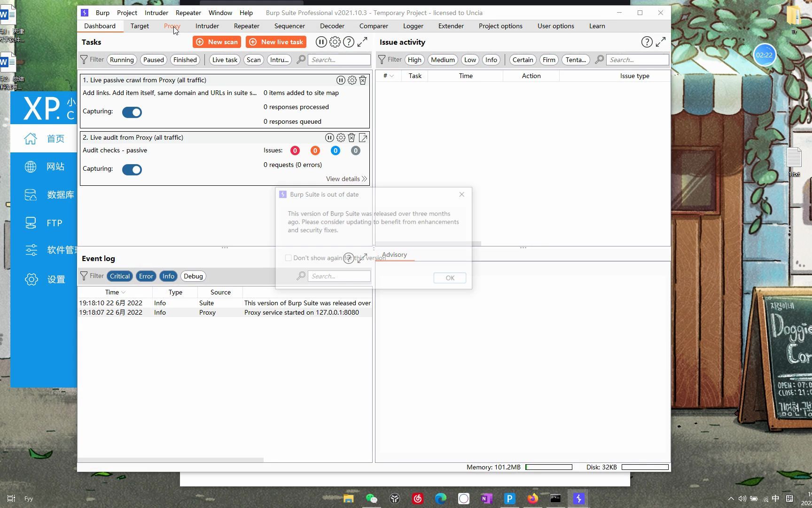Open help for Tasks panel
Screen dimensions: 812x508
348,42
